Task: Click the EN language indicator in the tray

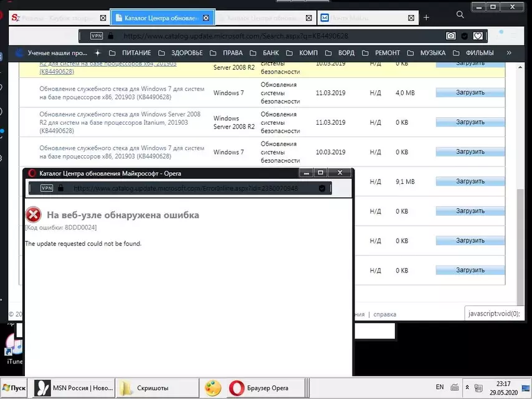Action: [x=439, y=387]
